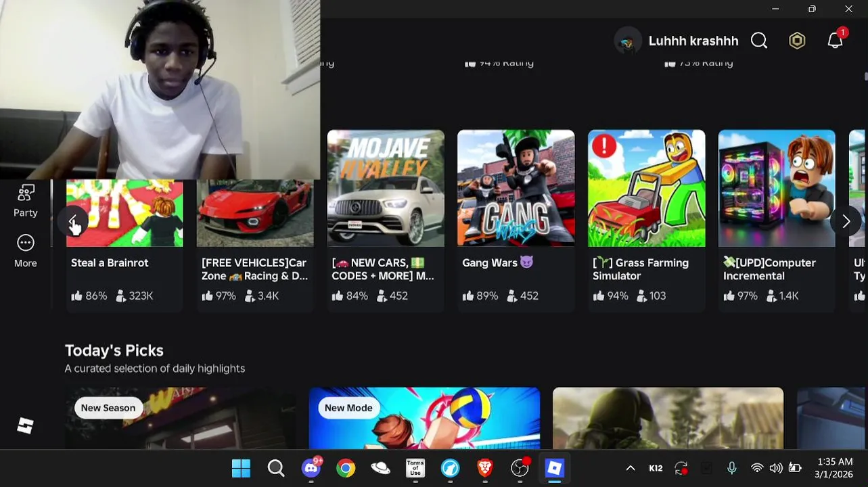Screen dimensions: 868x487
Task: Click the Steal a Brainrot title
Action: click(x=110, y=262)
